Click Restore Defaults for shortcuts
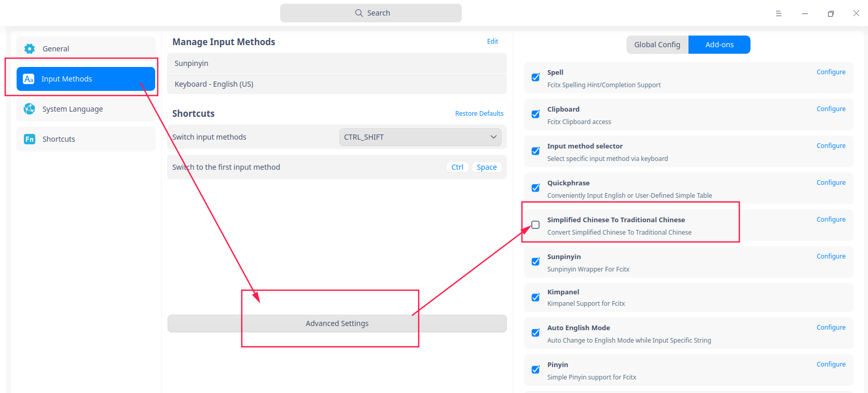 [479, 114]
